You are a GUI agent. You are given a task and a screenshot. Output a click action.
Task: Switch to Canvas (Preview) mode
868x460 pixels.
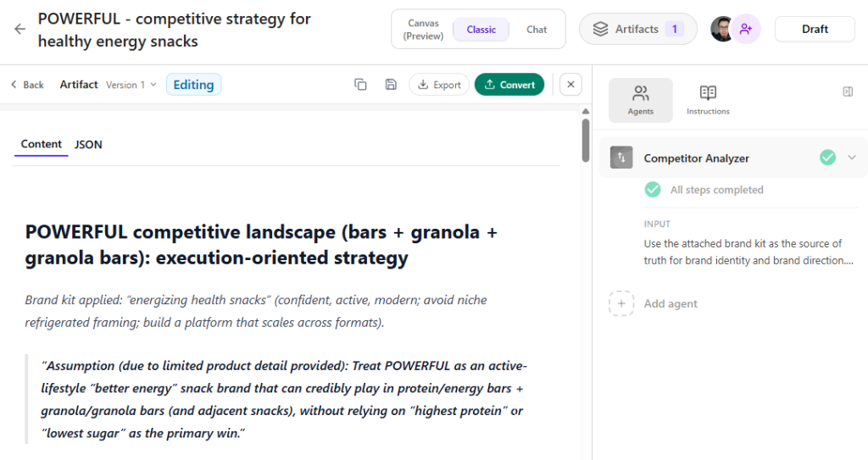coord(423,29)
